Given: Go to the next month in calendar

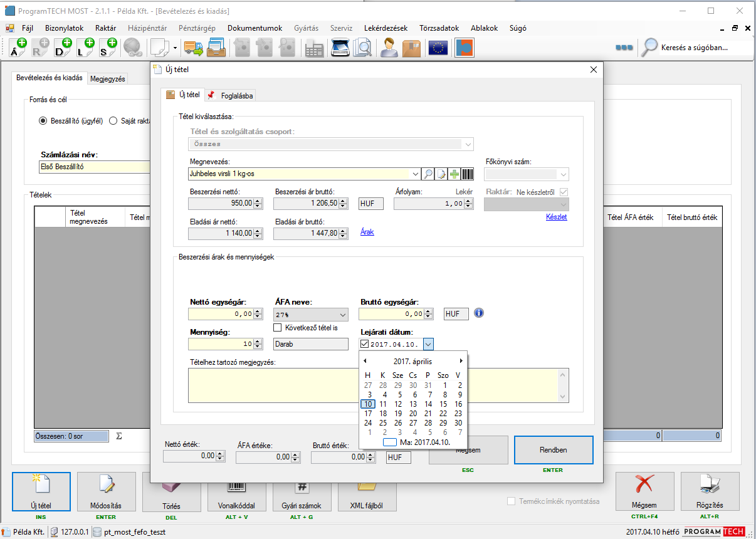Looking at the screenshot, I should [x=461, y=361].
